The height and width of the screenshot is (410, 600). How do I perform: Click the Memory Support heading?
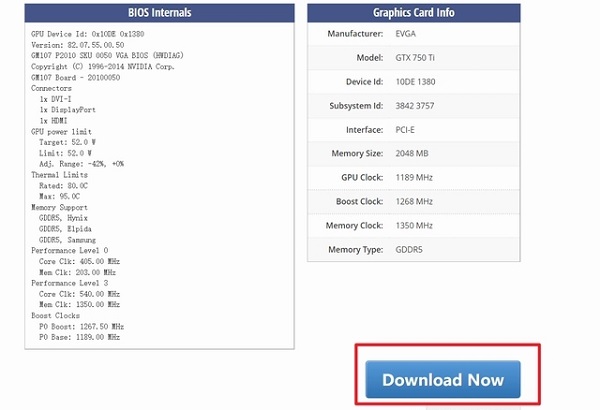tap(59, 207)
